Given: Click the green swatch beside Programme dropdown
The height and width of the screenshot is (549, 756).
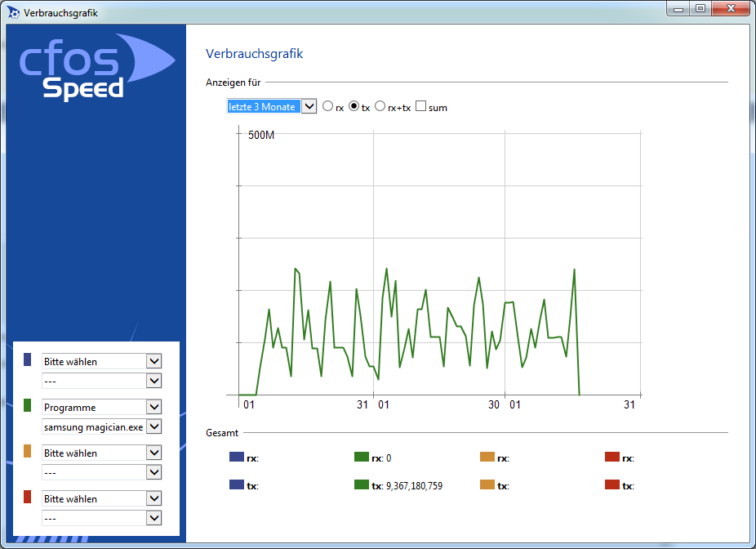Looking at the screenshot, I should tap(28, 405).
